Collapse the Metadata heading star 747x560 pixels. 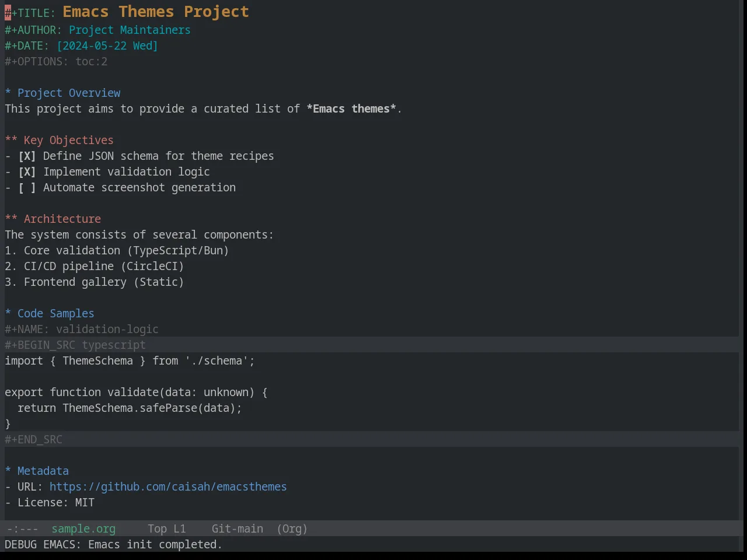pos(8,471)
